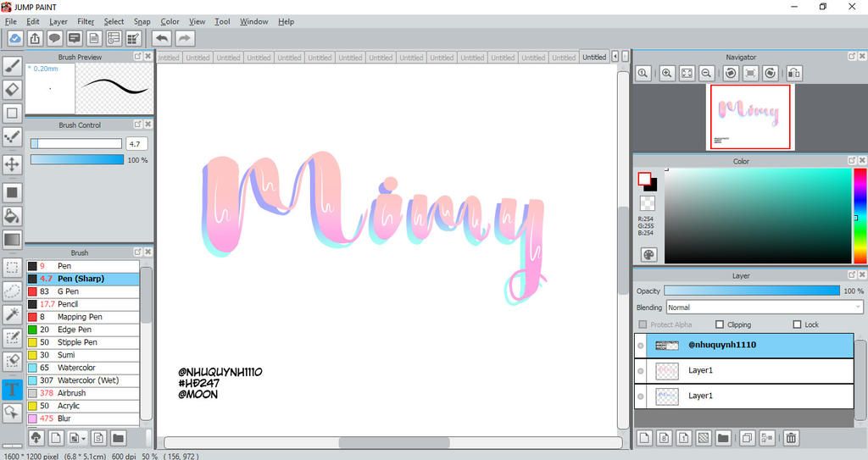Activate the Move tool
Viewport: 868px width, 460px height.
tap(12, 164)
